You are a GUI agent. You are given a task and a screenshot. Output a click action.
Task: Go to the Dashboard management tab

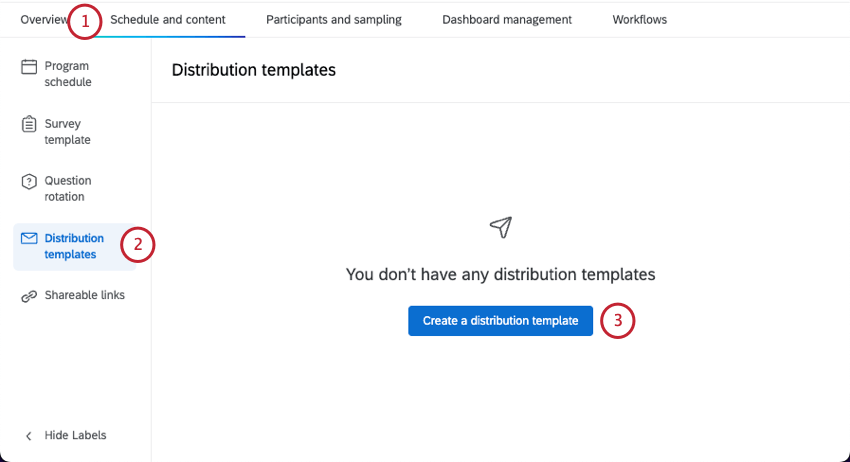507,20
